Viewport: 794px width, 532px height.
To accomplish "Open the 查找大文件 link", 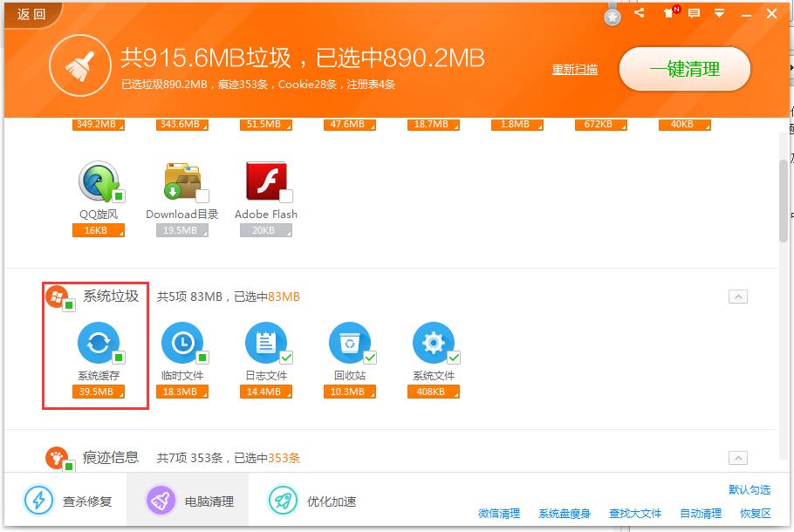I will point(634,514).
